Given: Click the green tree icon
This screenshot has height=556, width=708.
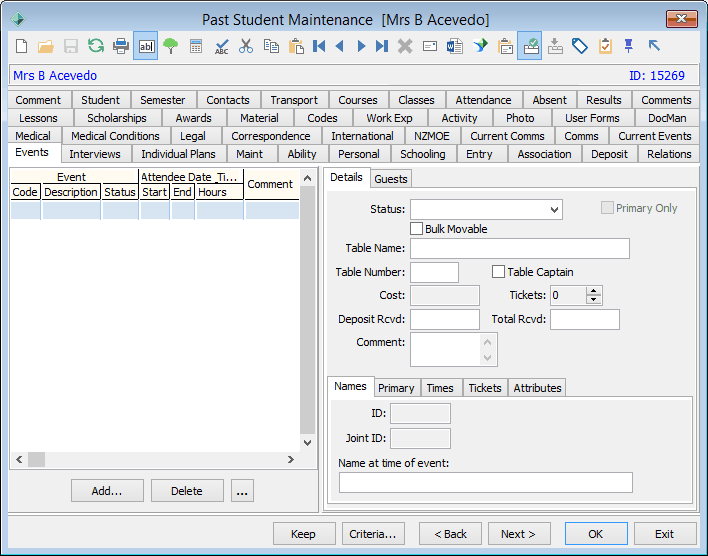Looking at the screenshot, I should coord(171,46).
